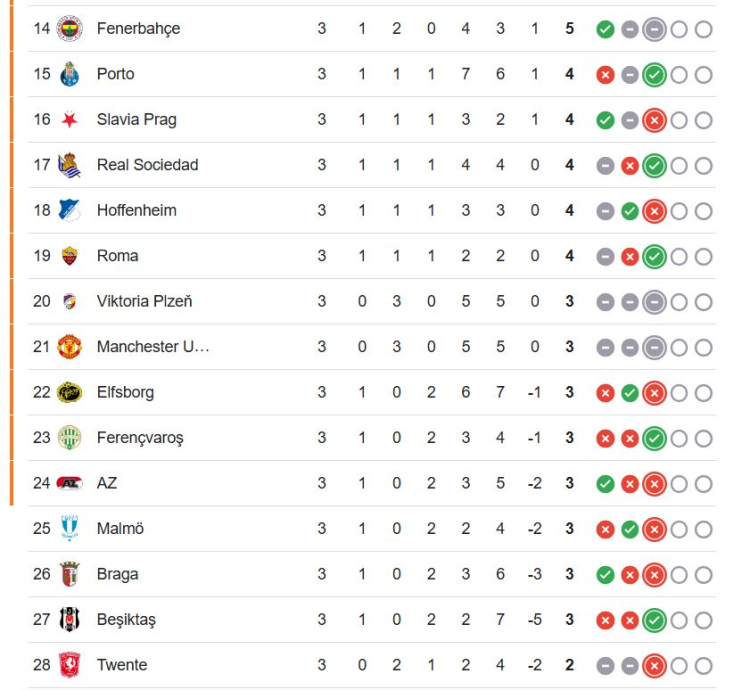Click Porto's green win form icon
This screenshot has height=690, width=750.
point(654,74)
